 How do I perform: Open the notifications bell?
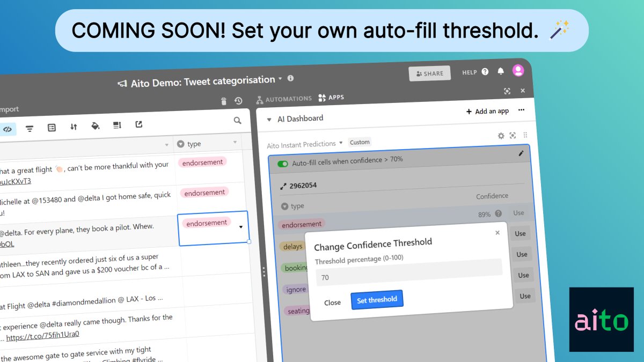(501, 71)
